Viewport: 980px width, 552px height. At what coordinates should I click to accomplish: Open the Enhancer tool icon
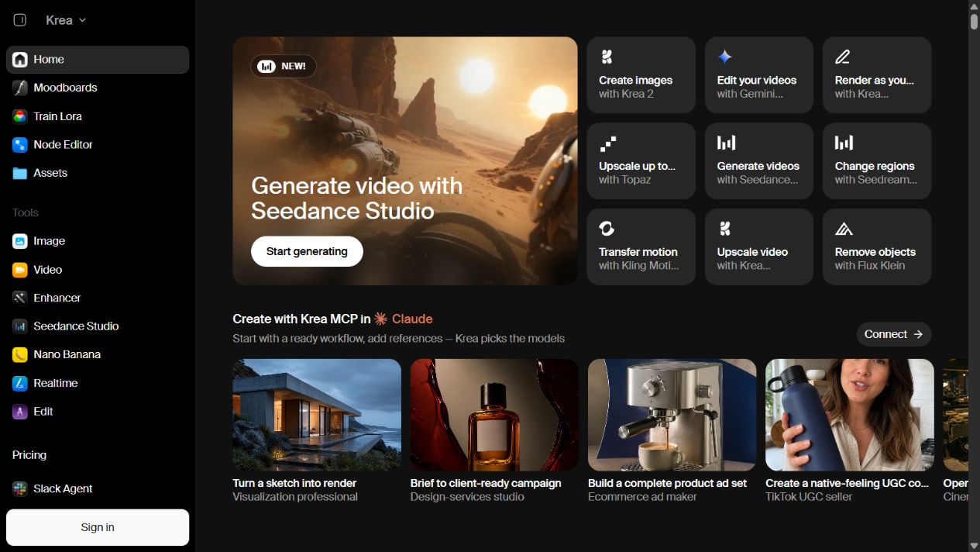click(x=20, y=298)
